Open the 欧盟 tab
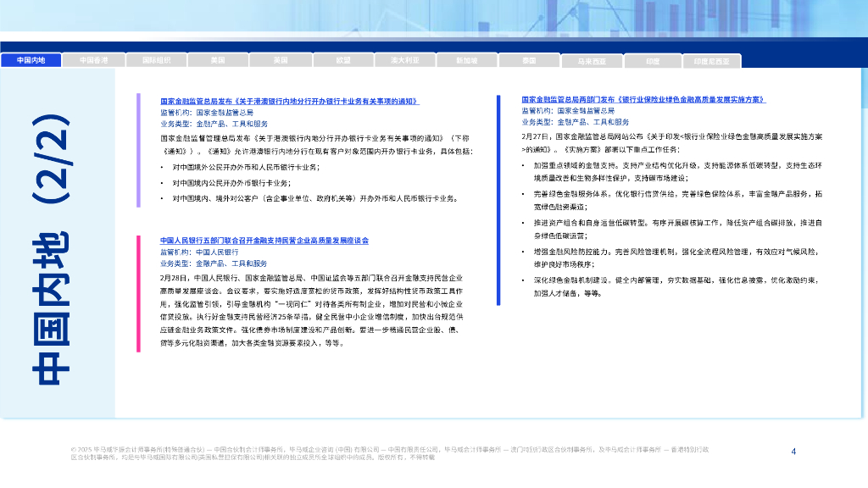The height and width of the screenshot is (488, 868). pos(343,60)
